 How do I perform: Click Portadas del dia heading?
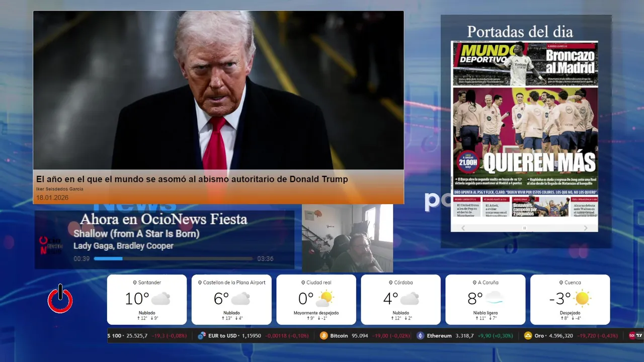pyautogui.click(x=520, y=32)
